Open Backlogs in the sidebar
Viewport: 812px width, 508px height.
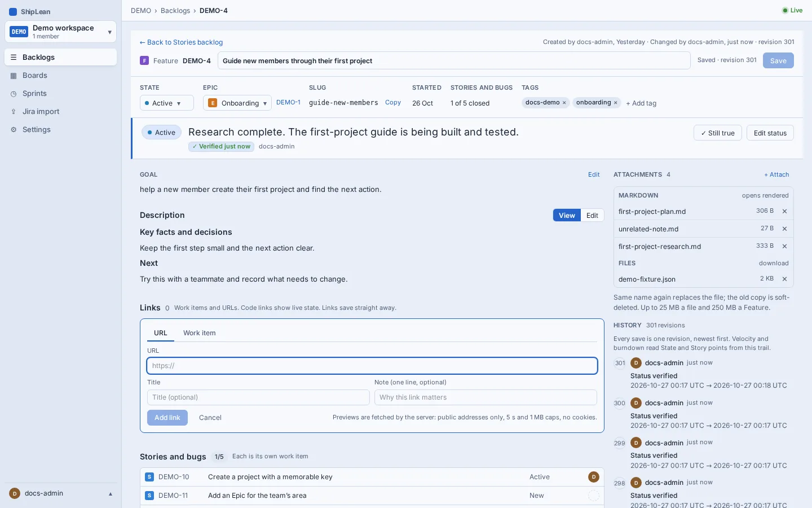(60, 57)
